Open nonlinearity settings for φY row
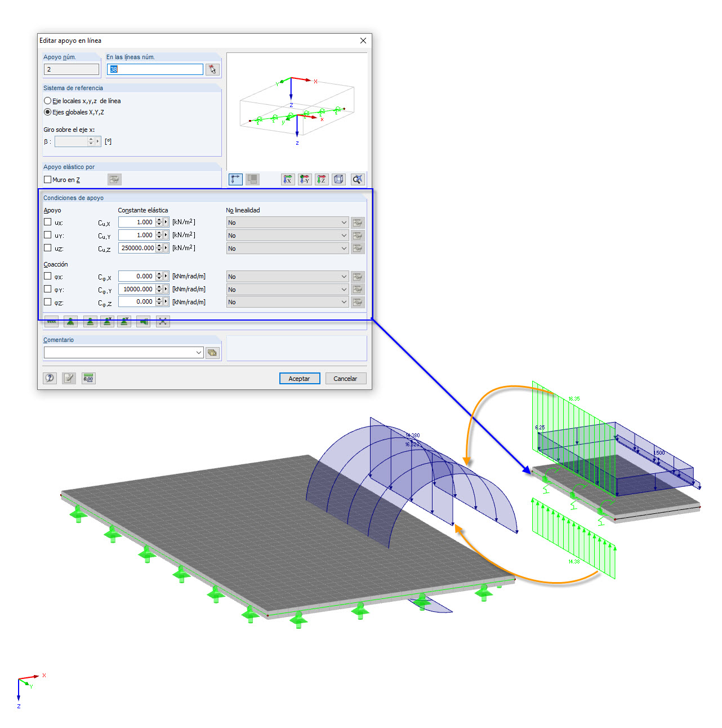 pyautogui.click(x=358, y=290)
